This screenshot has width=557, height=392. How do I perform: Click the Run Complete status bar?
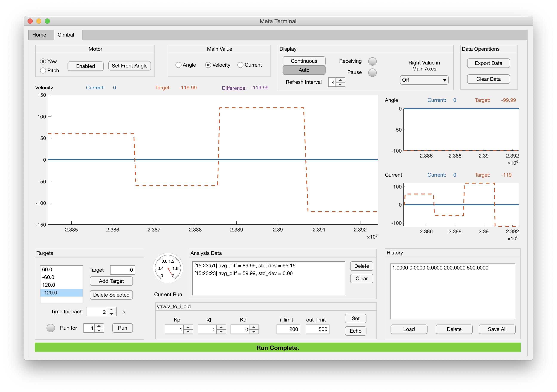(277, 347)
